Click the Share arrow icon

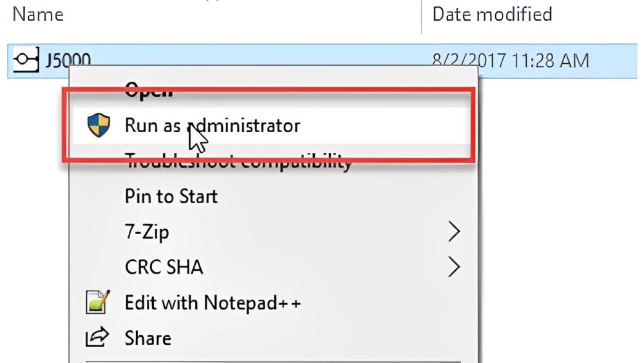click(99, 338)
